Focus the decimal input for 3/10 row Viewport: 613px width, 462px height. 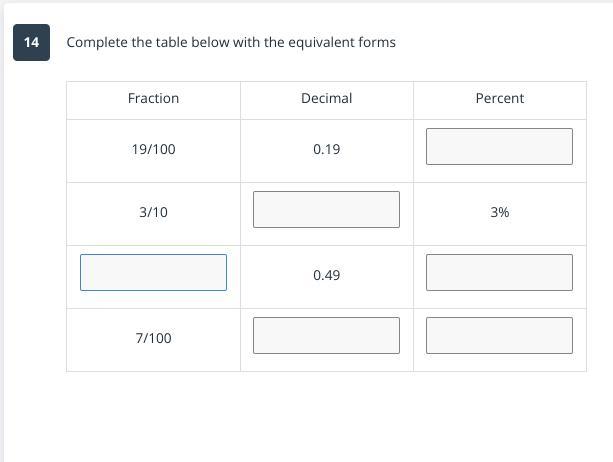(x=326, y=209)
